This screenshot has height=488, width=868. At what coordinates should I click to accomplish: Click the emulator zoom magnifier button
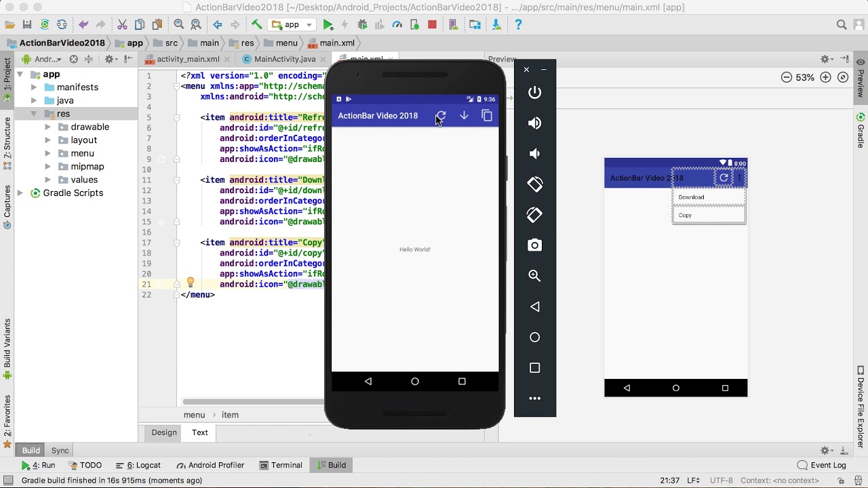[x=535, y=276]
